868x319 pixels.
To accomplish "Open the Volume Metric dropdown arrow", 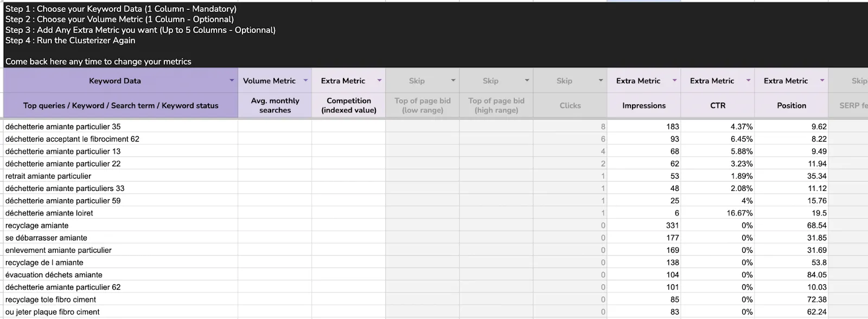I will coord(305,80).
